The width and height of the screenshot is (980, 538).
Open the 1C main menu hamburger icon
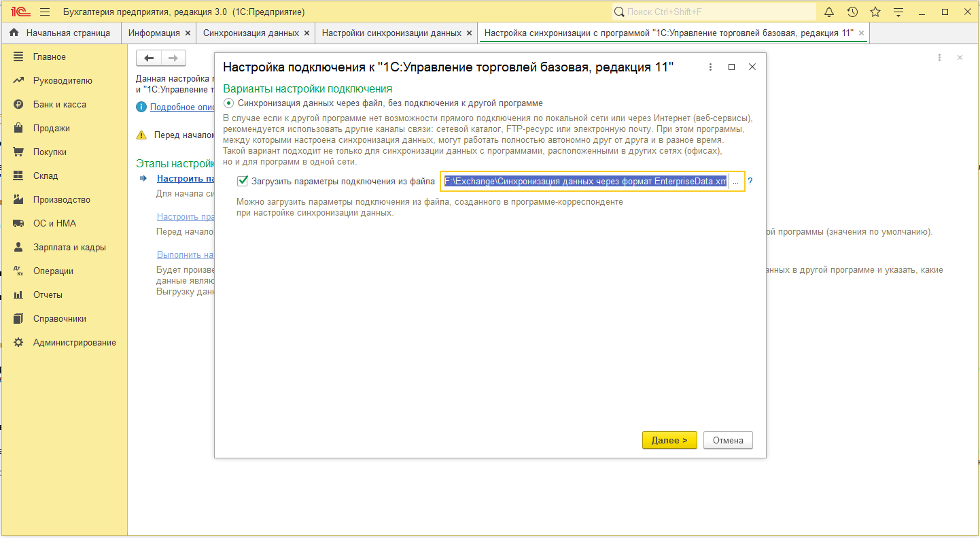click(x=45, y=12)
